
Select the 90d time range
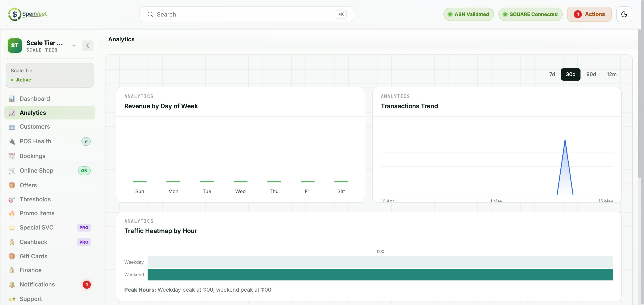(591, 74)
